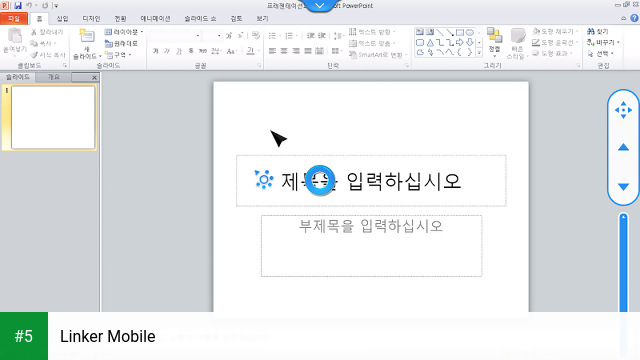Select the isosceles triangle shape

pyautogui.click(x=430, y=42)
